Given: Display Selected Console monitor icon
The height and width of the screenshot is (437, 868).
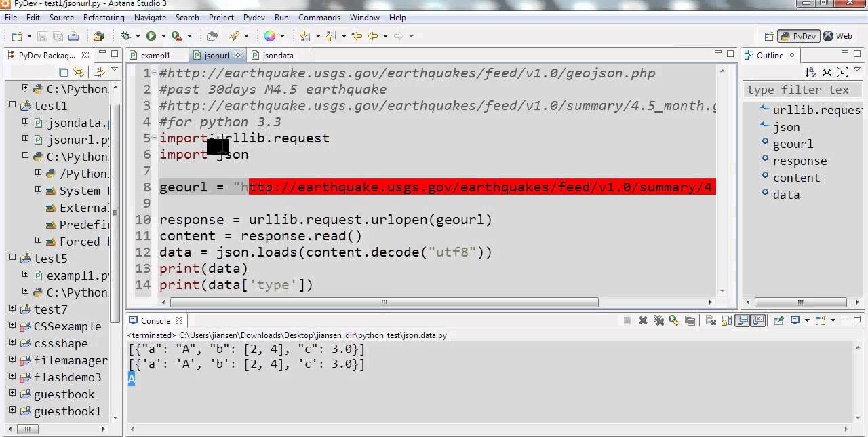Looking at the screenshot, I should tap(795, 320).
